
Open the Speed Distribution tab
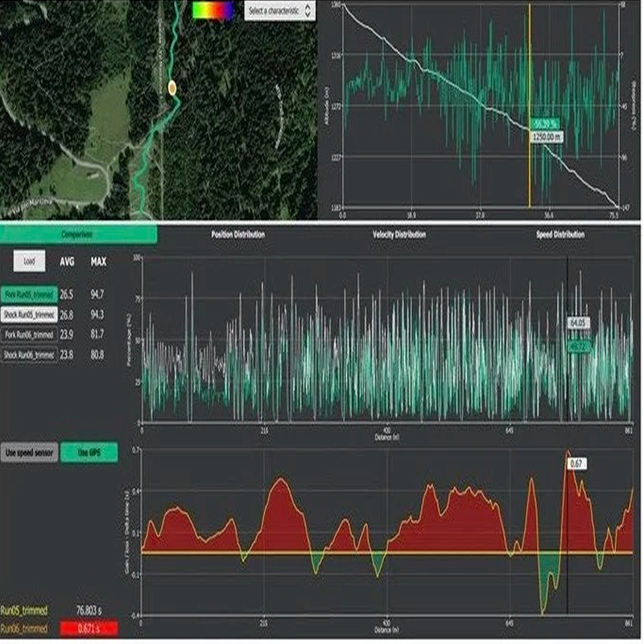[x=560, y=235]
